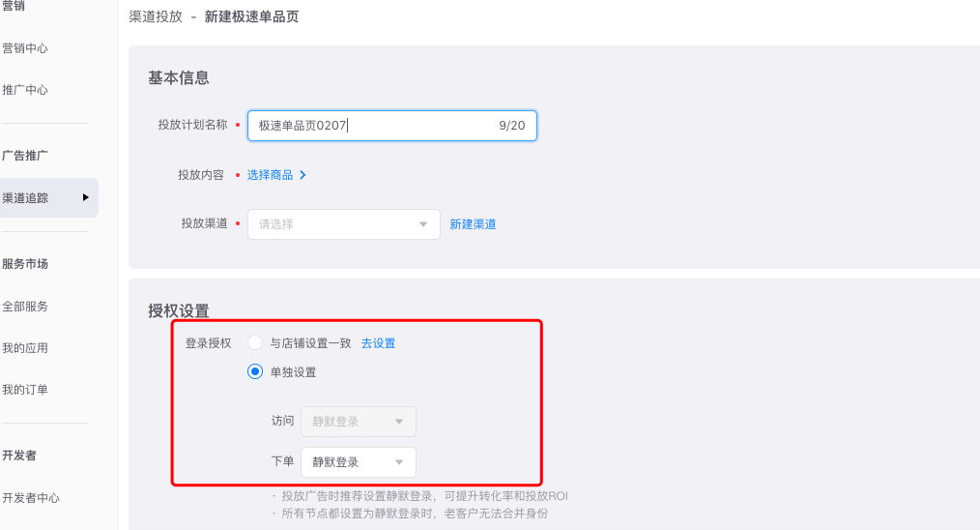Open 我的订单 sidebar entry
This screenshot has height=530, width=980.
25,389
